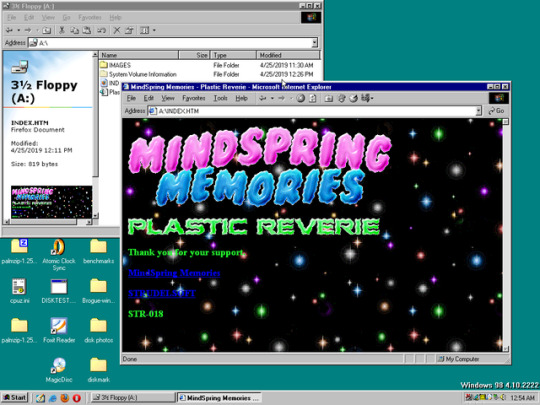Screen dimensions: 540x405
Task: Expand Address dropdown in Internet Explorer
Action: [x=478, y=111]
